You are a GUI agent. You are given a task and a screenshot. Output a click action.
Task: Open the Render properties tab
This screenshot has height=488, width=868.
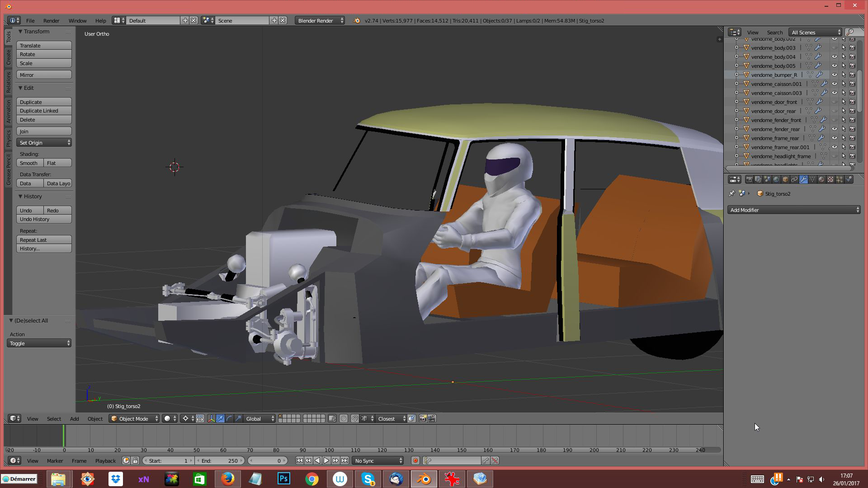coord(749,179)
